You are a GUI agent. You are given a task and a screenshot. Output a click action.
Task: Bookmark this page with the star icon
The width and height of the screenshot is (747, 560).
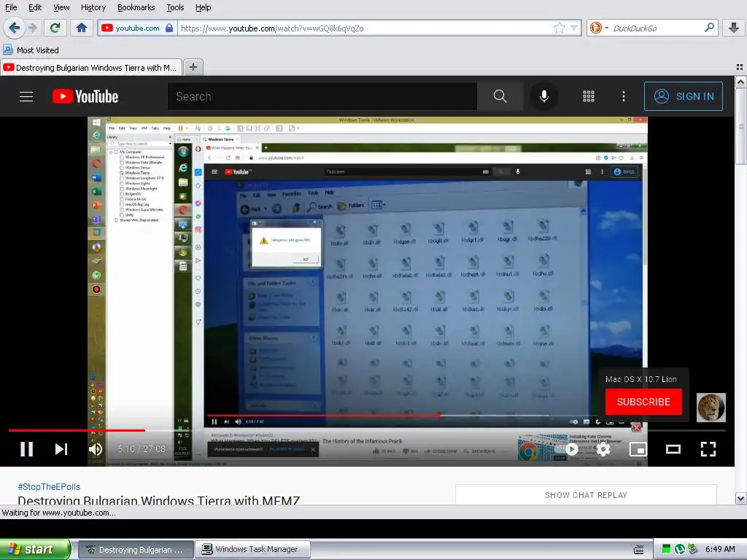(x=559, y=28)
